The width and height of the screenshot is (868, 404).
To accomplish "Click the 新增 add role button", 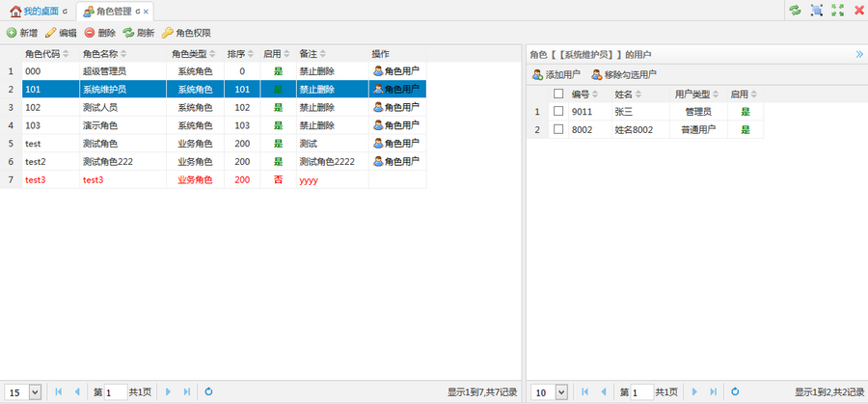I will pos(22,33).
